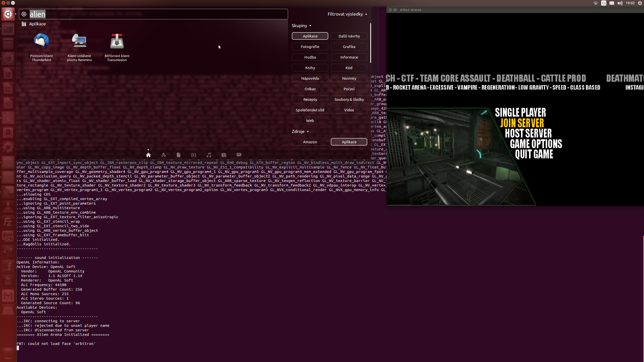Open Facebook web app from the launcher

coord(8,266)
